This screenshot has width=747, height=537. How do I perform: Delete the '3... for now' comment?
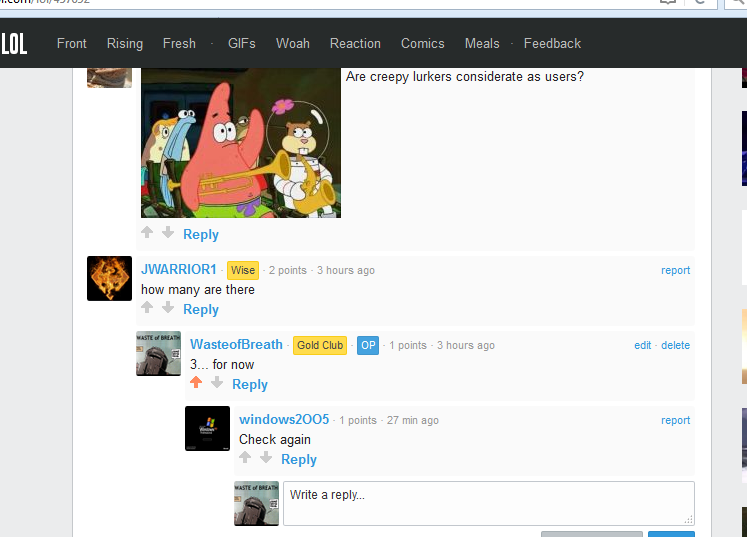(675, 345)
